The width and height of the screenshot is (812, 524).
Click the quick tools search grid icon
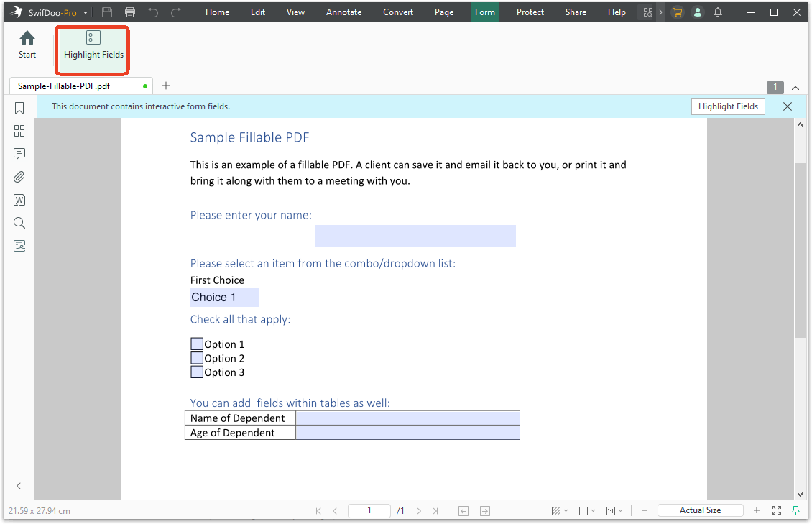pyautogui.click(x=648, y=12)
